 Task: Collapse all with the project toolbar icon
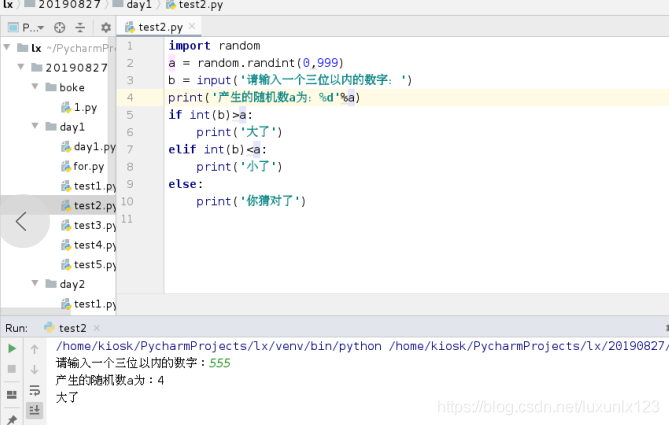coord(80,28)
